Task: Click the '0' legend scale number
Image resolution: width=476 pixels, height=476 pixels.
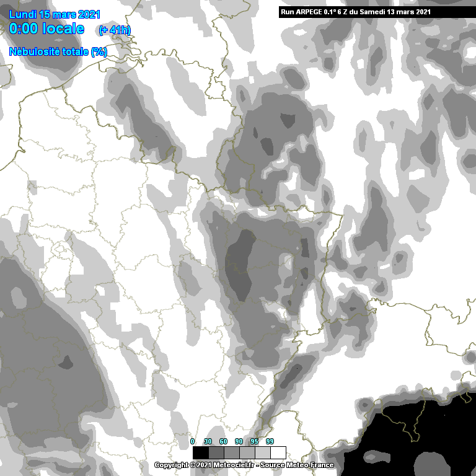Action: (x=192, y=441)
